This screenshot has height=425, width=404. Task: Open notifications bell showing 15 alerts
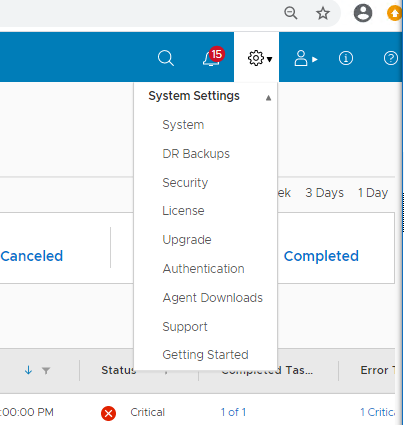coord(213,57)
